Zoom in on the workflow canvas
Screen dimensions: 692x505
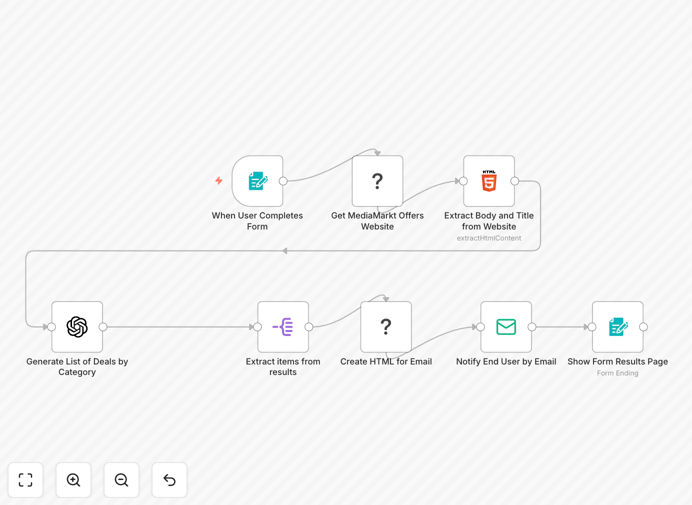coord(73,480)
